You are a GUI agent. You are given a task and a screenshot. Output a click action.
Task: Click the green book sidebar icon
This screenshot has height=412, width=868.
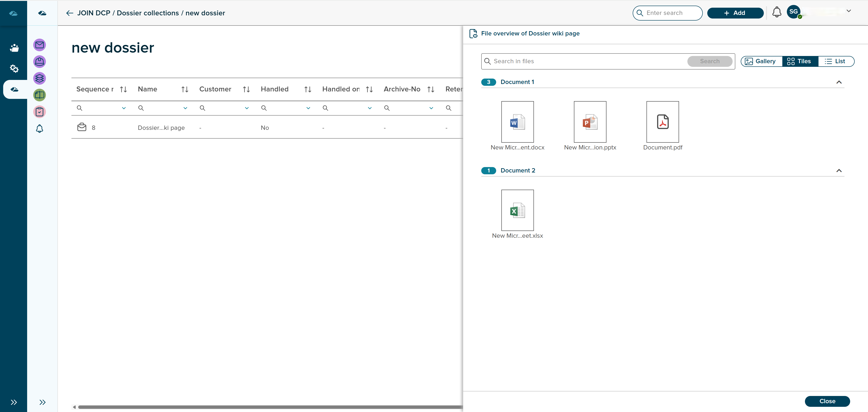[39, 95]
